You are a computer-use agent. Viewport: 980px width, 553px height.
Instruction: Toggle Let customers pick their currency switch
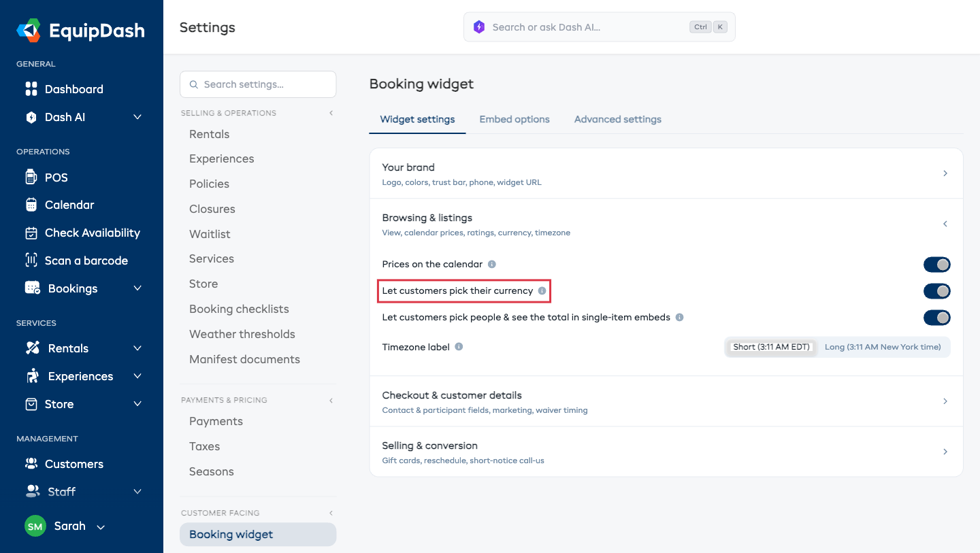click(937, 291)
